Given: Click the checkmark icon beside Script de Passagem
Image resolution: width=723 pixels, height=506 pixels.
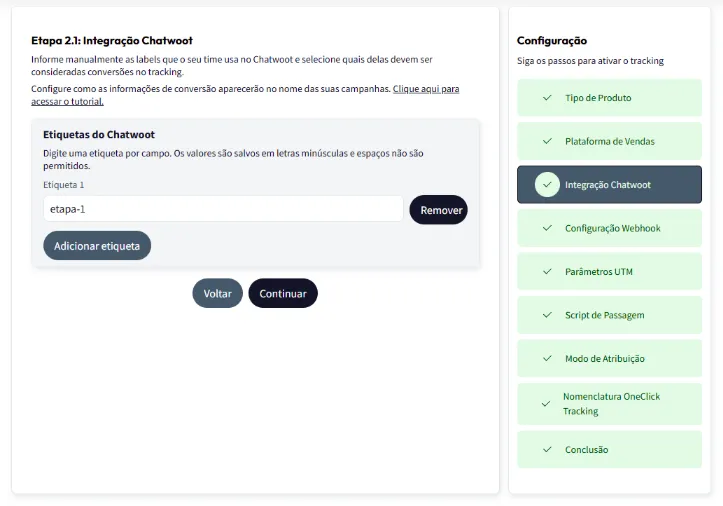Looking at the screenshot, I should tap(547, 315).
